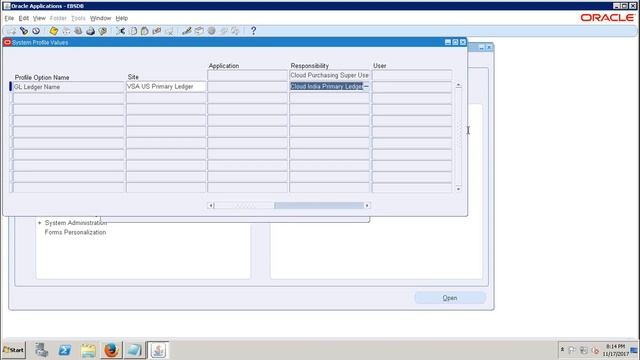Open the Help menu
Screen dimensions: 640x360
click(122, 18)
